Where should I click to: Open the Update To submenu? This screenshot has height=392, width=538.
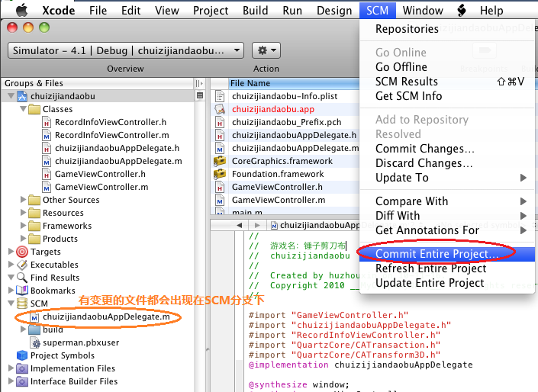click(x=446, y=178)
